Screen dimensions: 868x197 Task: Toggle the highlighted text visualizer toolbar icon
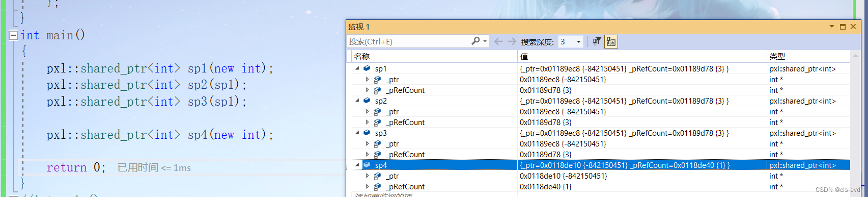tap(611, 41)
